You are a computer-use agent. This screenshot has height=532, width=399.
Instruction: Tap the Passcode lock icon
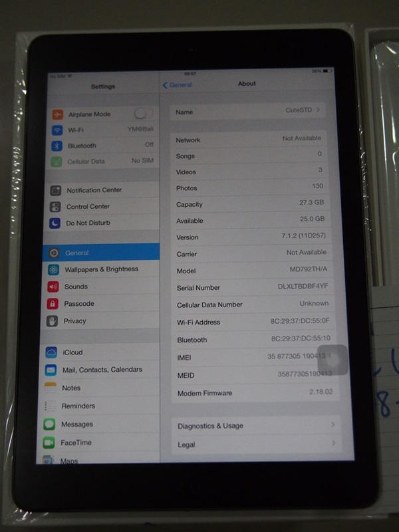coord(53,304)
